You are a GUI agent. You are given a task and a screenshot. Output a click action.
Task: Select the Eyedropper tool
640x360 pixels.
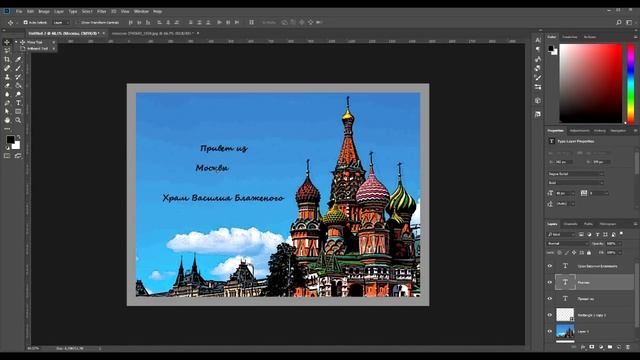(x=18, y=59)
